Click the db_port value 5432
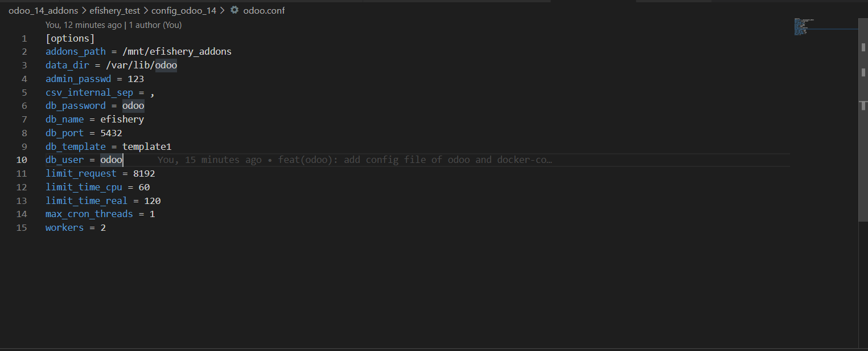The width and height of the screenshot is (868, 351). pos(111,132)
